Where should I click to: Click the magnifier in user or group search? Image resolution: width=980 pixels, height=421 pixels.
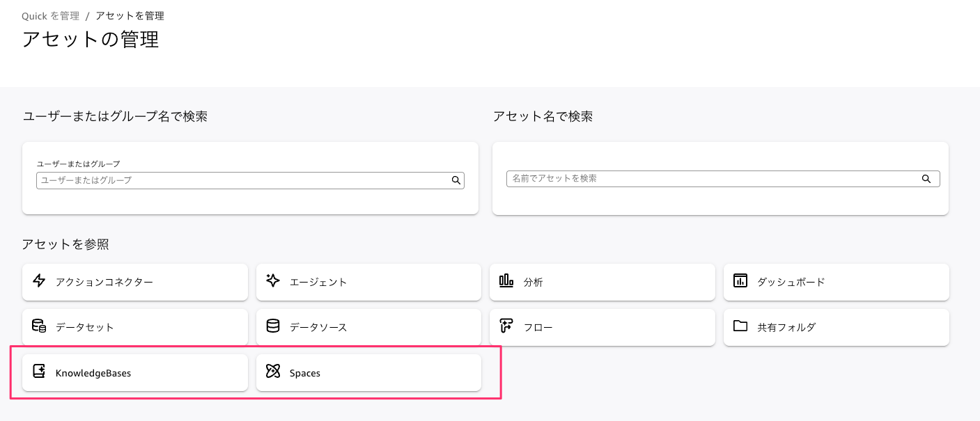(x=456, y=180)
